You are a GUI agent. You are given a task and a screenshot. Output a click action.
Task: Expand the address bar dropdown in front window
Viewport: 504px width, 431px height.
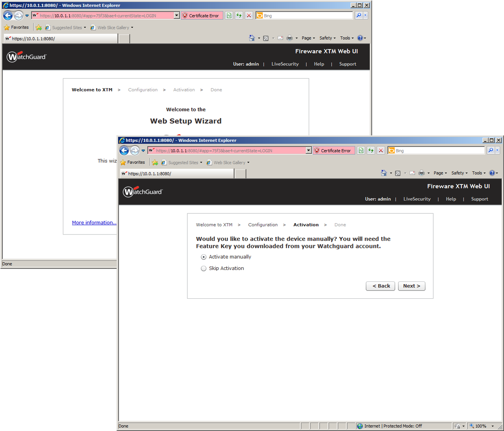pos(309,151)
